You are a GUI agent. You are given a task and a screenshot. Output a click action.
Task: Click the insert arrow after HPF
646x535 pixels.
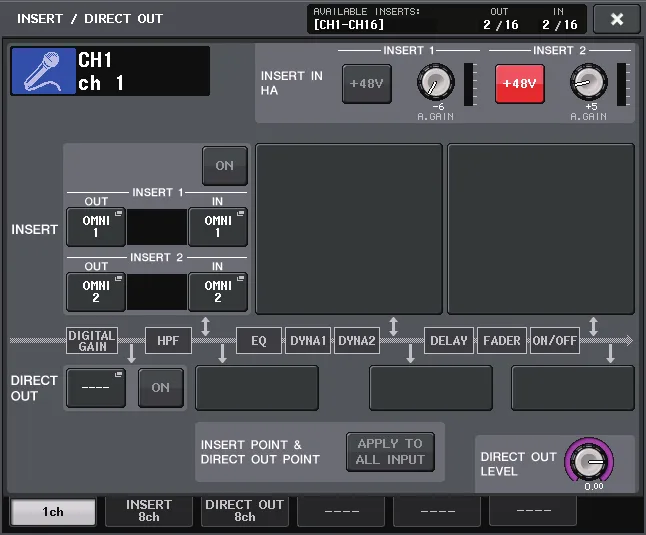206,326
